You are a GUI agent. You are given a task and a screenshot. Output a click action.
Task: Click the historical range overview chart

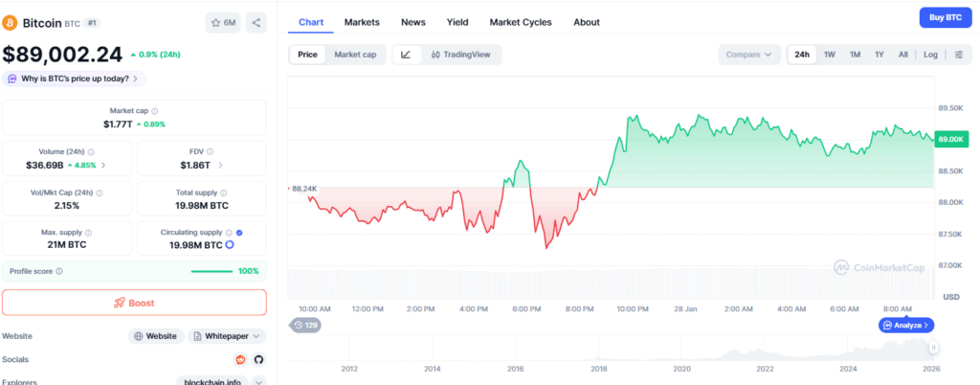(610, 348)
